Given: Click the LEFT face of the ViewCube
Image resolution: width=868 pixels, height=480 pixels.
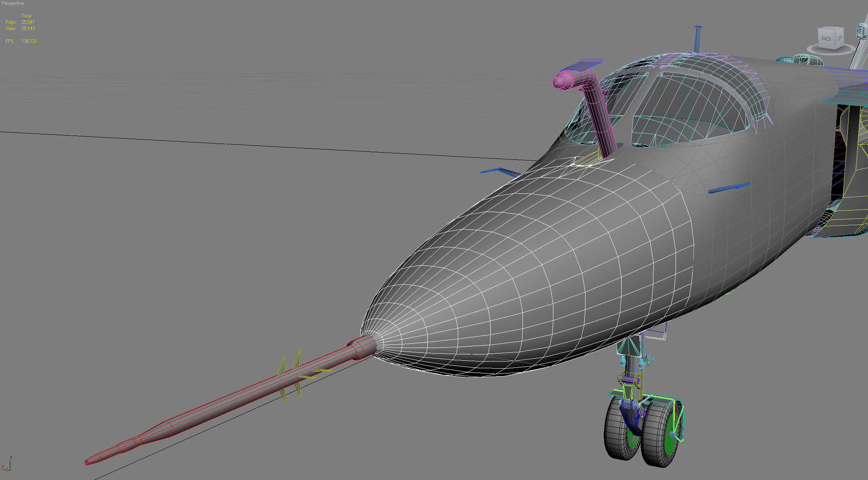Looking at the screenshot, I should coord(839,38).
